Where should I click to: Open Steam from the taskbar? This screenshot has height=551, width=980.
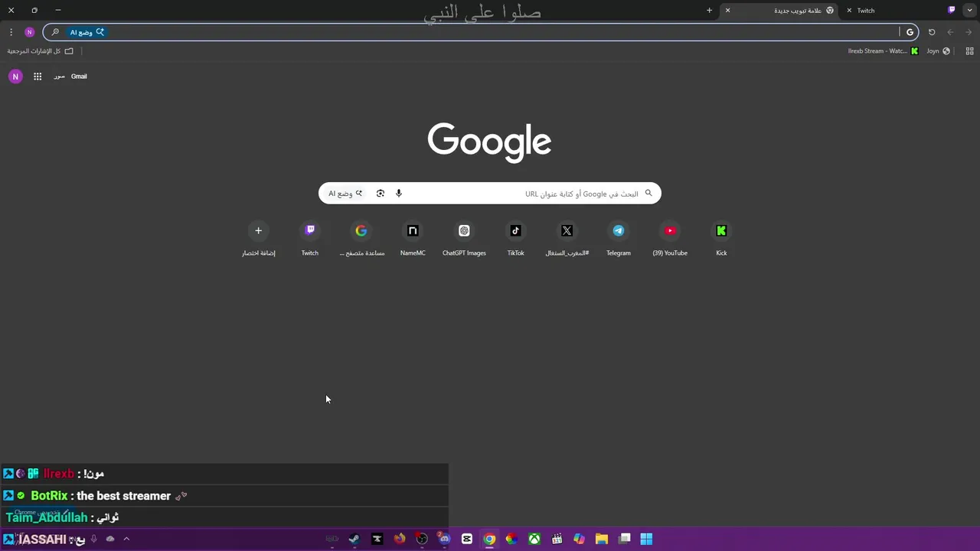pyautogui.click(x=354, y=539)
